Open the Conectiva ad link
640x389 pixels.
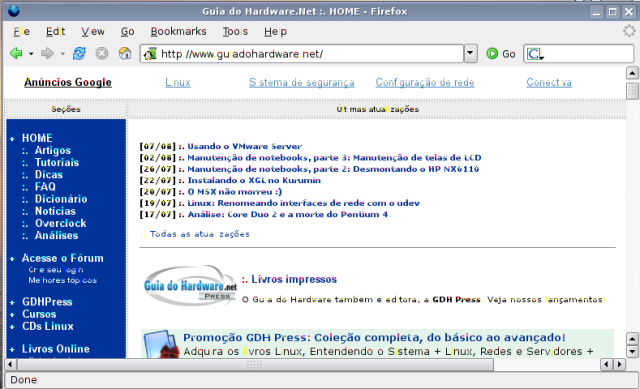click(x=549, y=82)
